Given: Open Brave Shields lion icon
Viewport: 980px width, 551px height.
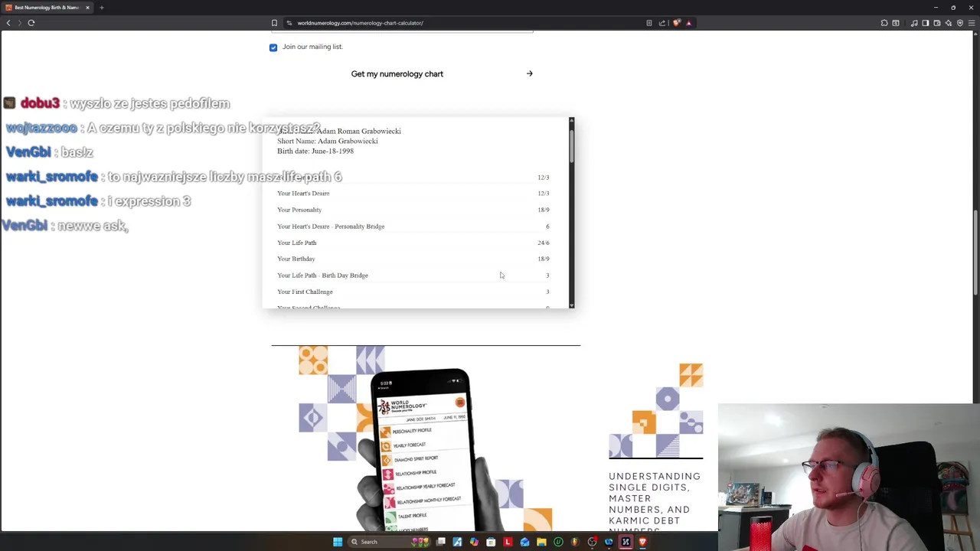Looking at the screenshot, I should tap(677, 23).
